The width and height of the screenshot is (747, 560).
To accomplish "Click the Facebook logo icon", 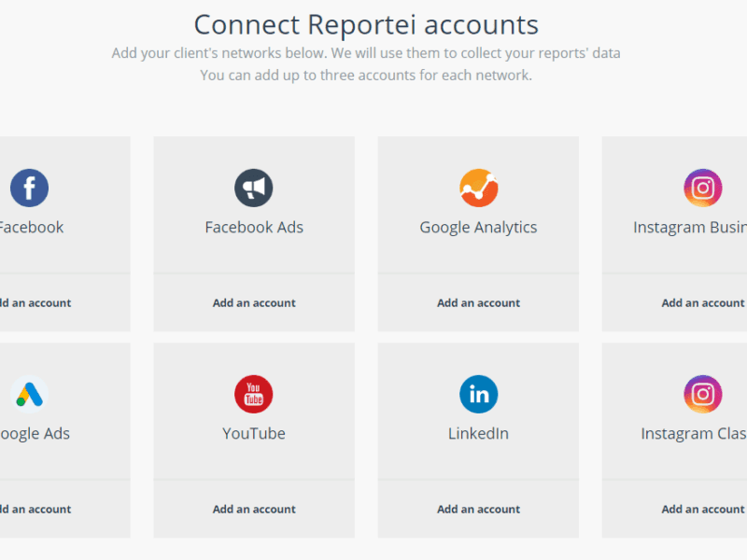I will point(29,188).
